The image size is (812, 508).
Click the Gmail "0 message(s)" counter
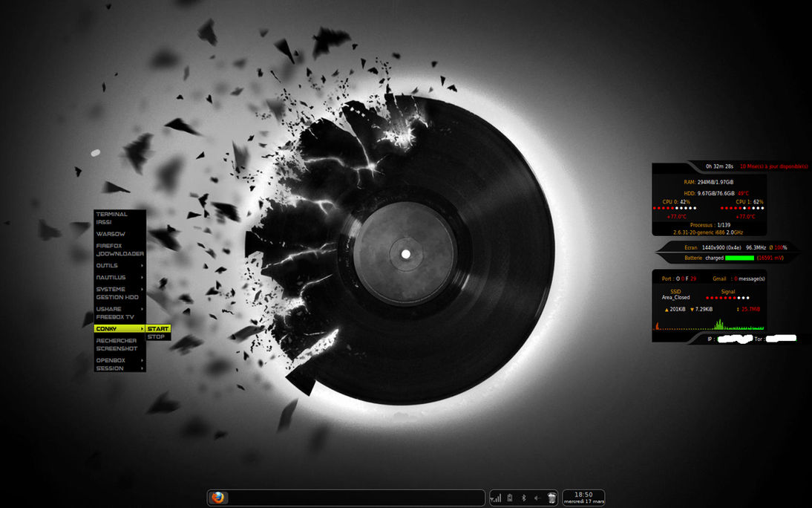pyautogui.click(x=750, y=279)
